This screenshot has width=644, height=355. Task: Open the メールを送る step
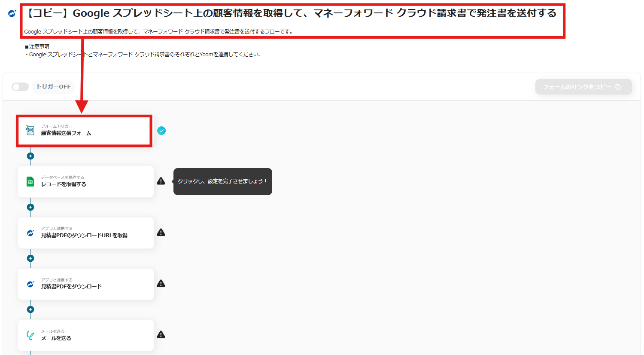point(86,335)
